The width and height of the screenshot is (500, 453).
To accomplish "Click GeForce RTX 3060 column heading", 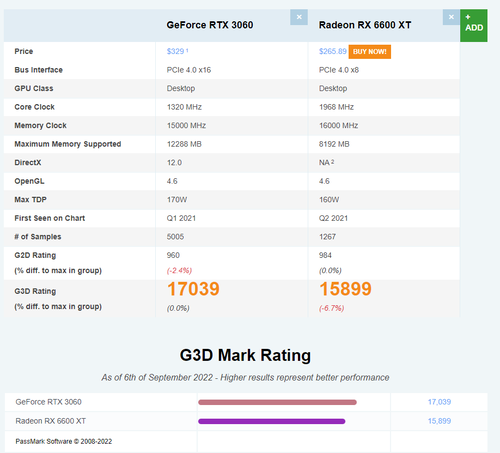I will click(x=210, y=25).
